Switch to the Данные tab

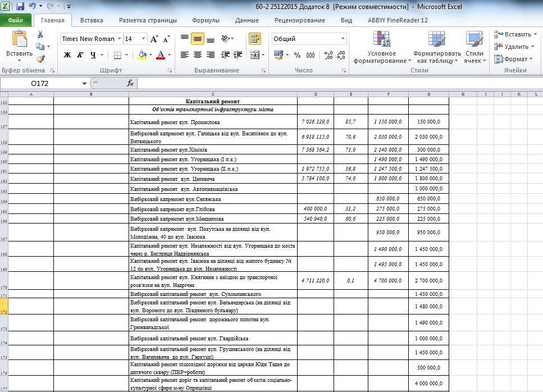click(x=247, y=20)
